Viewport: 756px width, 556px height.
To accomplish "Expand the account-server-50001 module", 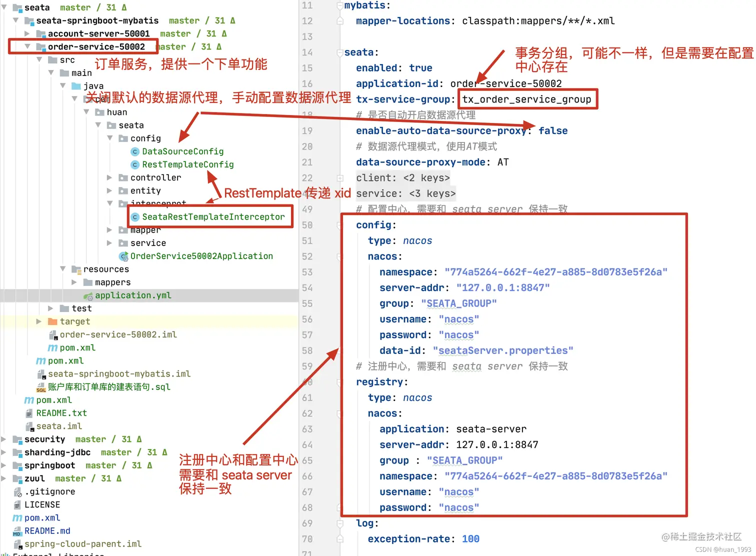I will pyautogui.click(x=27, y=33).
